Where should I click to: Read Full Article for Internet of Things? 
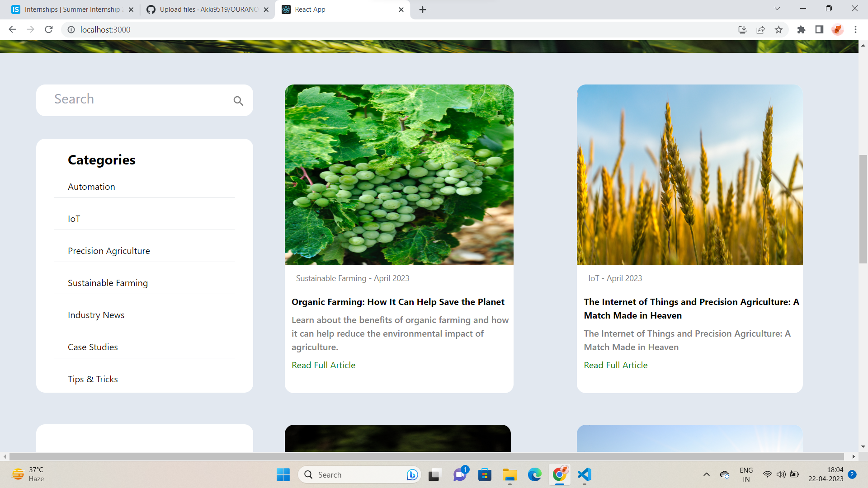pos(616,365)
